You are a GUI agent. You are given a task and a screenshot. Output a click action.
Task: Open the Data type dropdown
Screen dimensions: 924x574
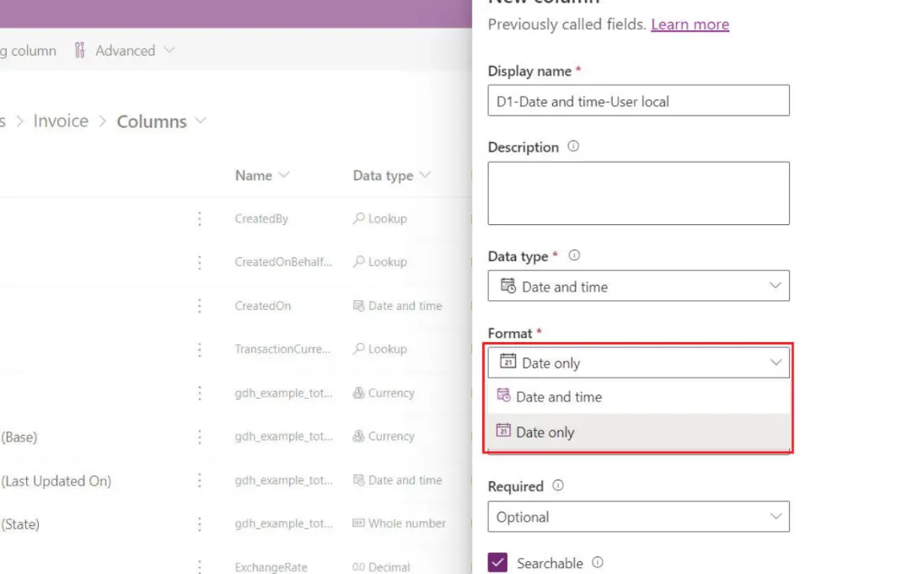point(638,287)
